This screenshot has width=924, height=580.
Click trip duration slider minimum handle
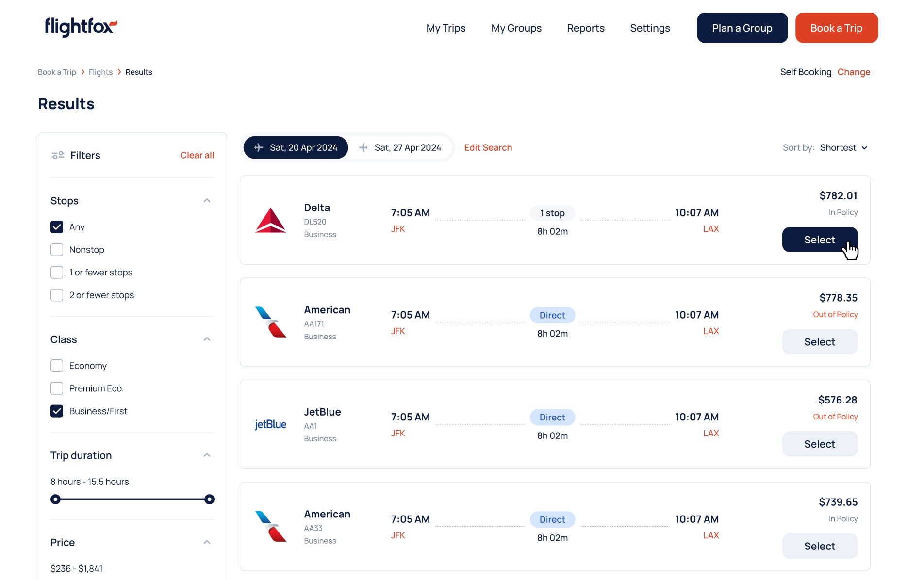(x=55, y=499)
